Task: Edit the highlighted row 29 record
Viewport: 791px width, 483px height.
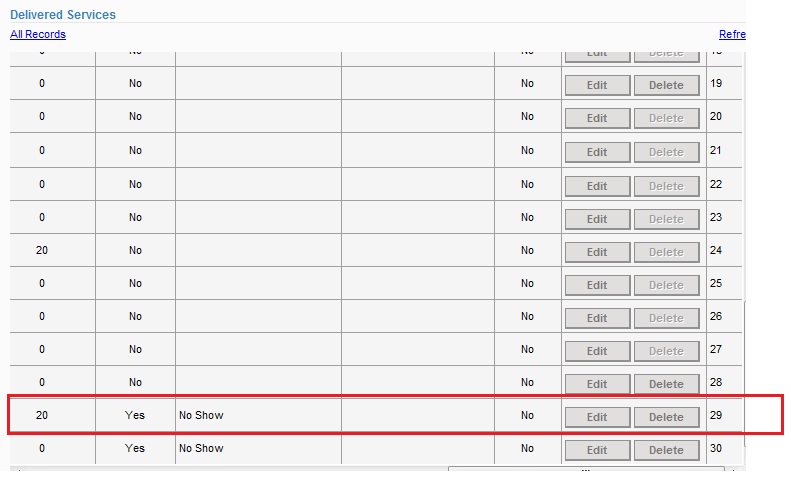Action: click(x=597, y=417)
